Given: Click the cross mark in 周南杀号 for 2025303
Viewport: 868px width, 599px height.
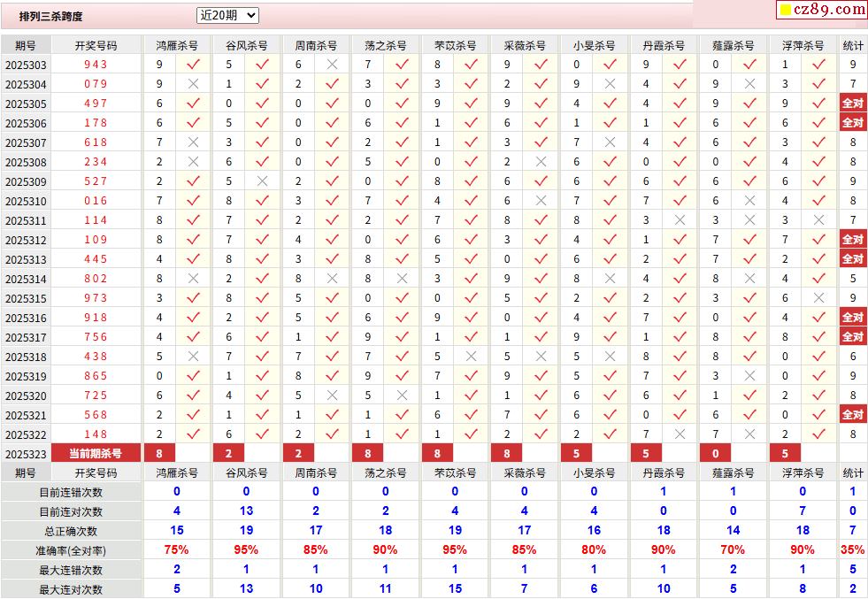Looking at the screenshot, I should coord(332,65).
